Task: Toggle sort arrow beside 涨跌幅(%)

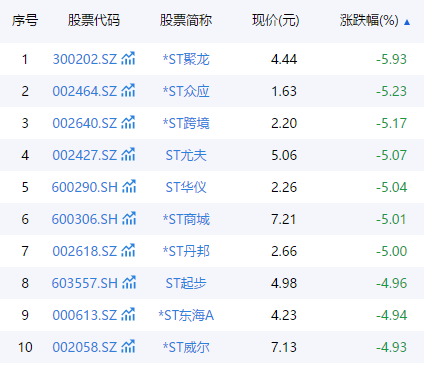Action: pyautogui.click(x=407, y=22)
